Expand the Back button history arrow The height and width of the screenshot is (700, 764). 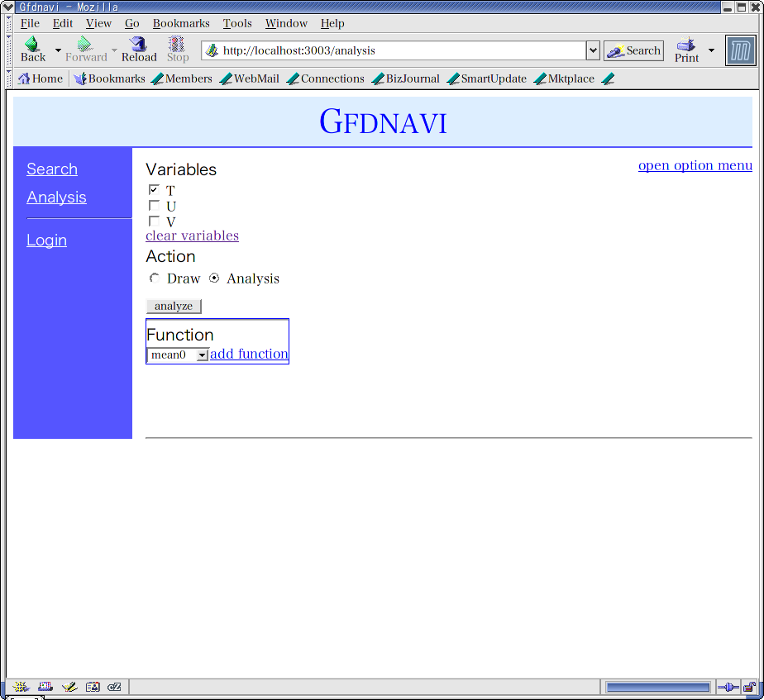[58, 50]
